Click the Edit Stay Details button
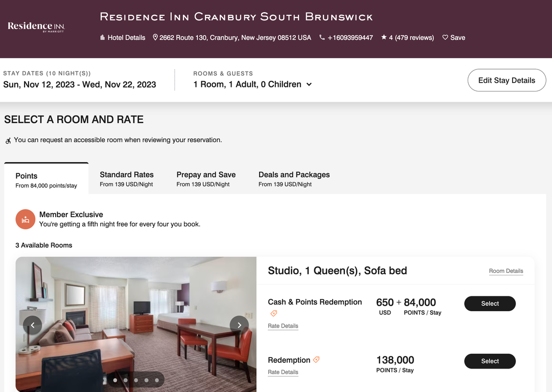The width and height of the screenshot is (552, 392). [506, 80]
